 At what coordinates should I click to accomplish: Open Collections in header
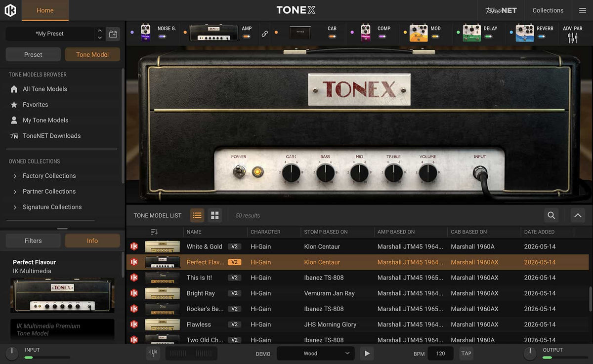coord(548,10)
